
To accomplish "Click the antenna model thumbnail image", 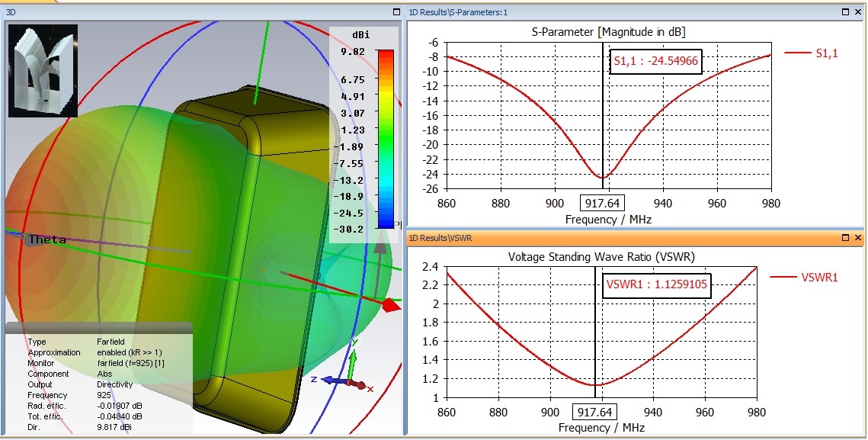I will click(43, 70).
